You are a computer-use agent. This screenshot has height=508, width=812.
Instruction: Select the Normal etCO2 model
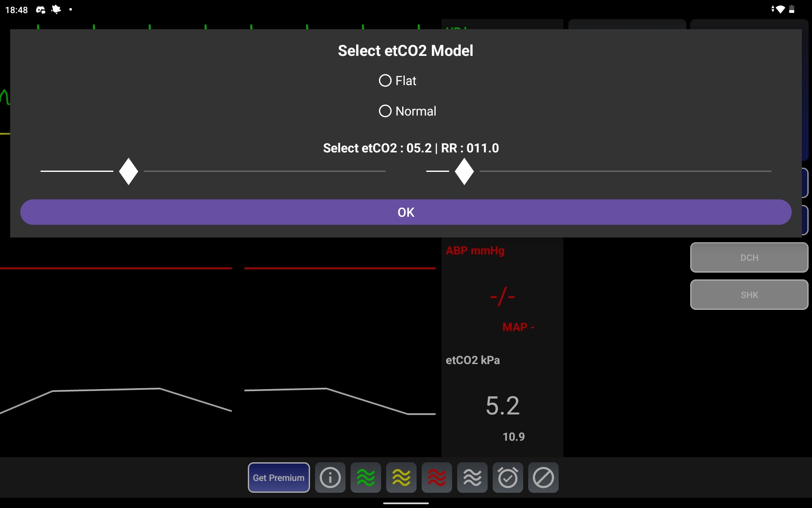(385, 111)
